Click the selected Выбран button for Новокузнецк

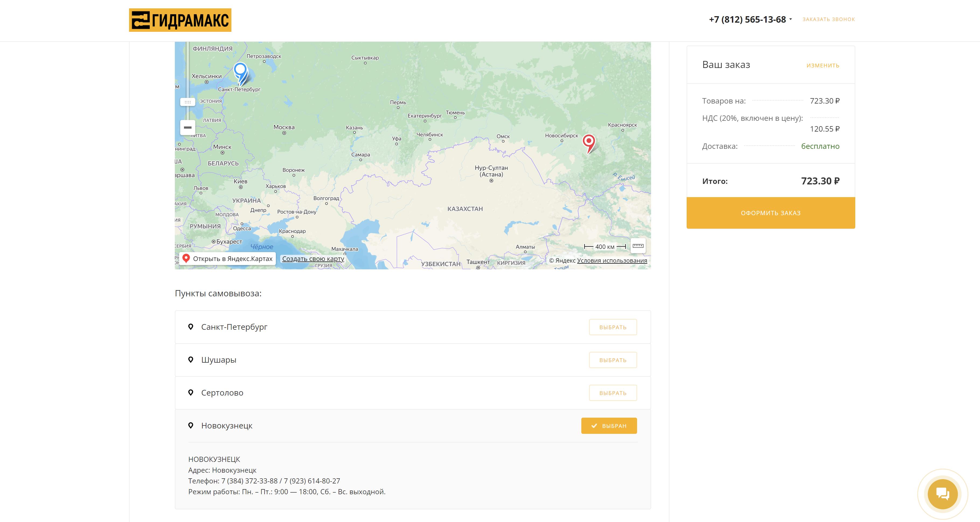tap(609, 426)
